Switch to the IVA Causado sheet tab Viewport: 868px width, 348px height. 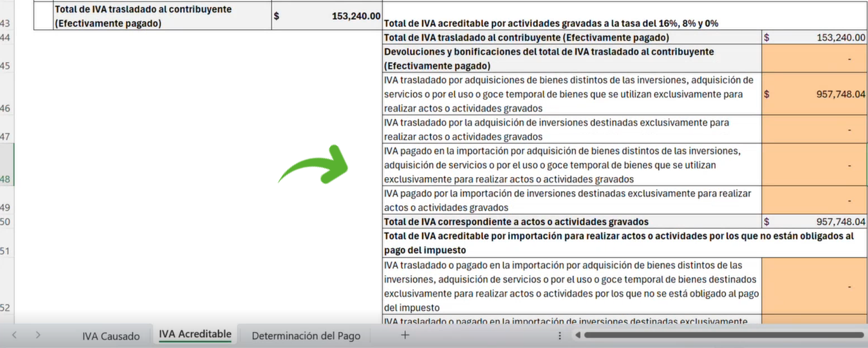point(111,336)
